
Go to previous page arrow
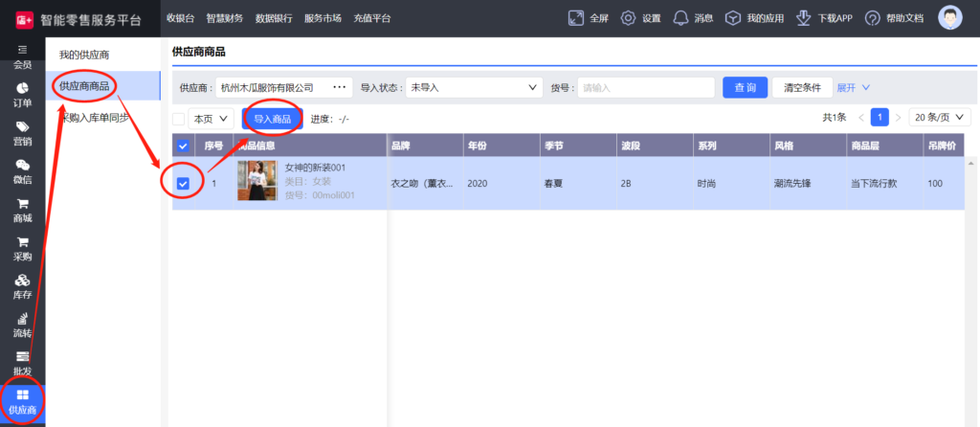click(x=861, y=117)
